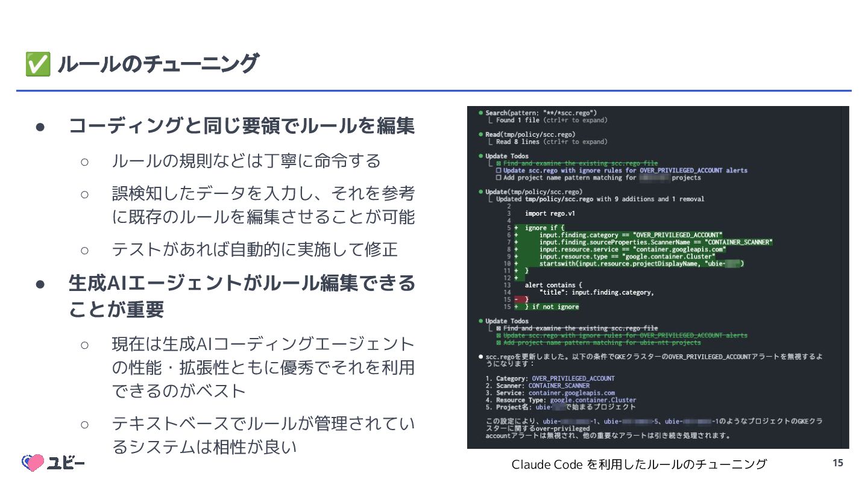Click the green checkmark emoji in slide title
868x488 pixels.
pos(37,64)
